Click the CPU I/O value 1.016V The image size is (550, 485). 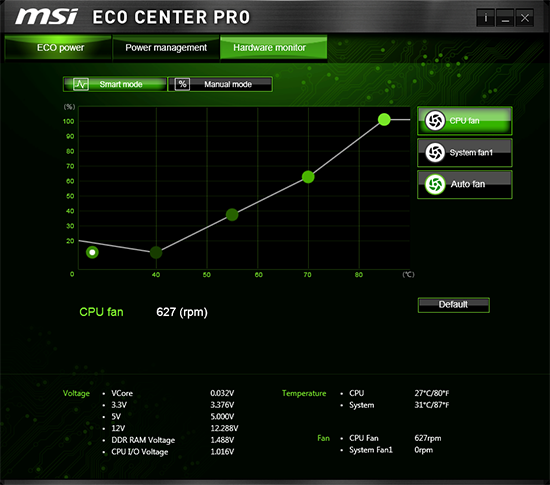pyautogui.click(x=222, y=452)
